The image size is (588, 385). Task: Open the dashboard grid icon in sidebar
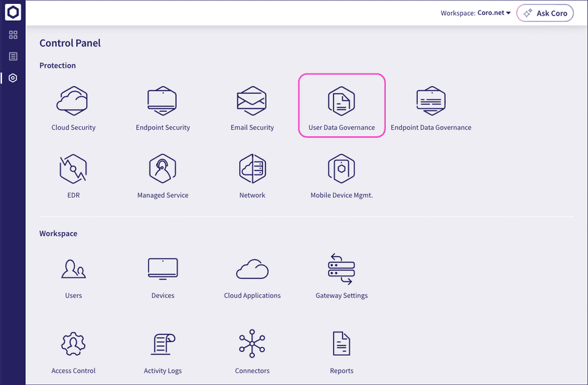tap(13, 35)
